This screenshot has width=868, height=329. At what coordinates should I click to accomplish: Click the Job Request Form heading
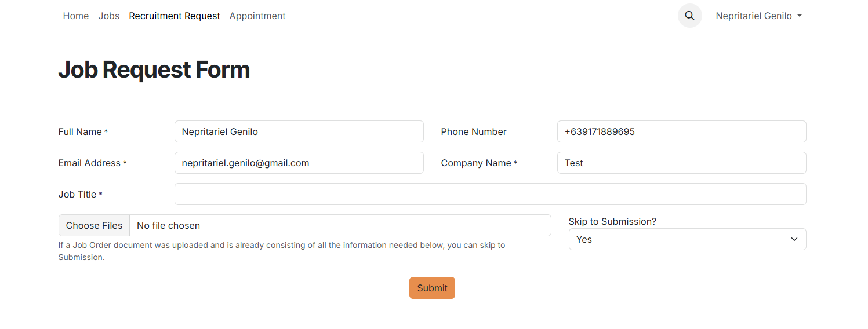click(x=154, y=70)
